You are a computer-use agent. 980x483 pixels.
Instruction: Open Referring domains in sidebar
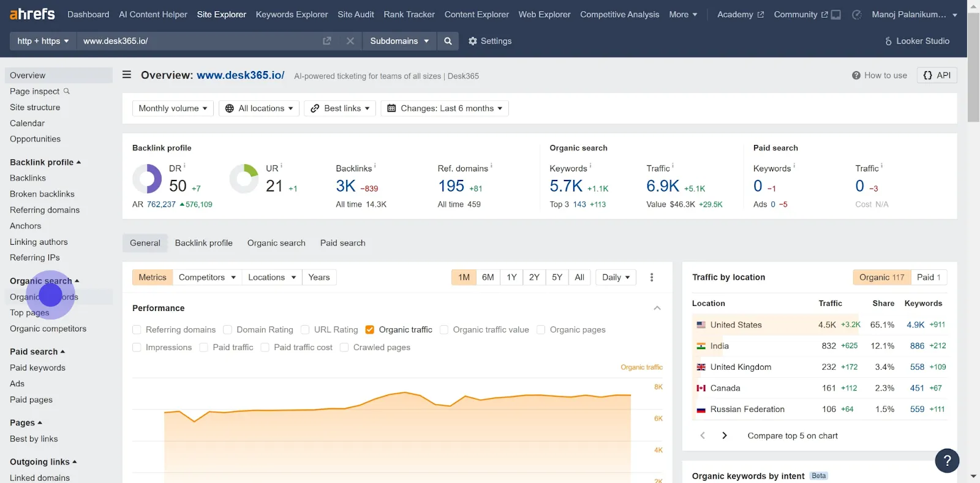pos(45,210)
